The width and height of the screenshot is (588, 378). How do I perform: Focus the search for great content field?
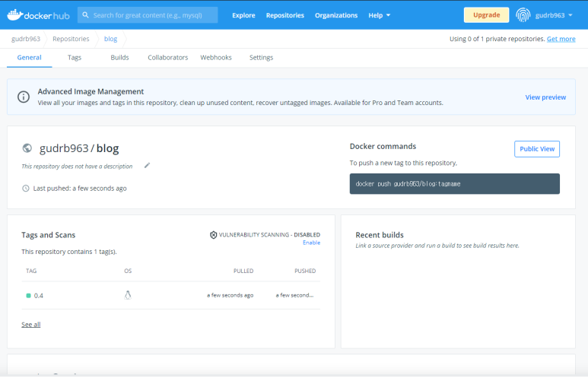[x=148, y=15]
